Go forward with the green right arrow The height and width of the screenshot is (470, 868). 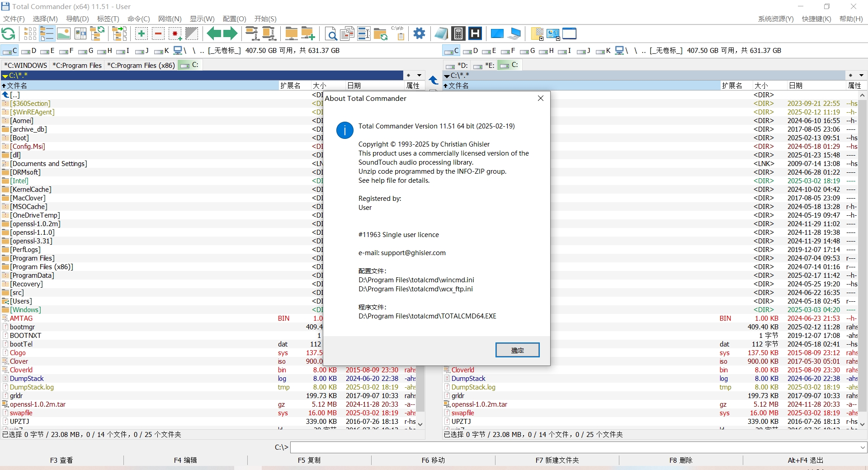(x=231, y=33)
